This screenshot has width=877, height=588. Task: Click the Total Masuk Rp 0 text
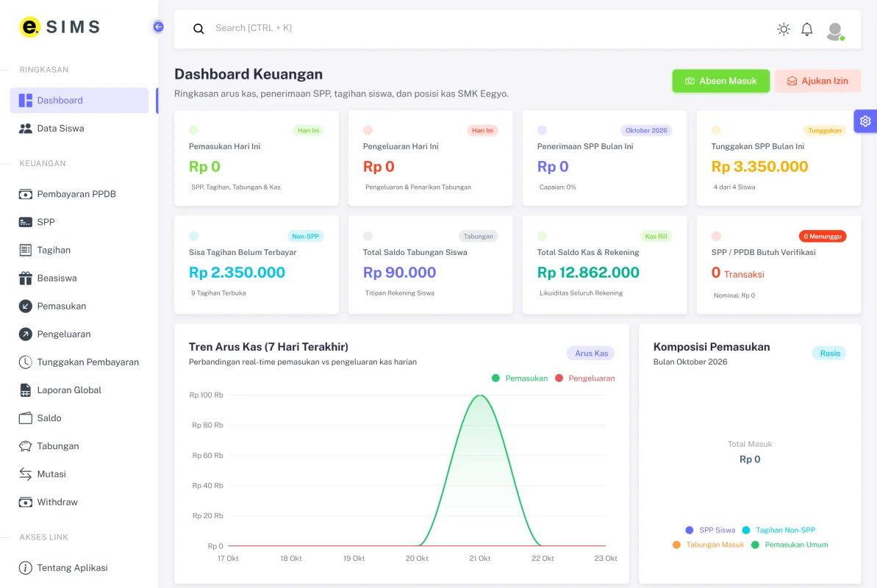click(x=750, y=452)
